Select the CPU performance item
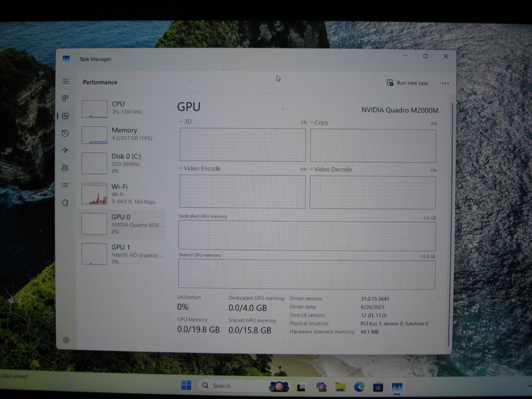The height and width of the screenshot is (399, 532). [122, 108]
